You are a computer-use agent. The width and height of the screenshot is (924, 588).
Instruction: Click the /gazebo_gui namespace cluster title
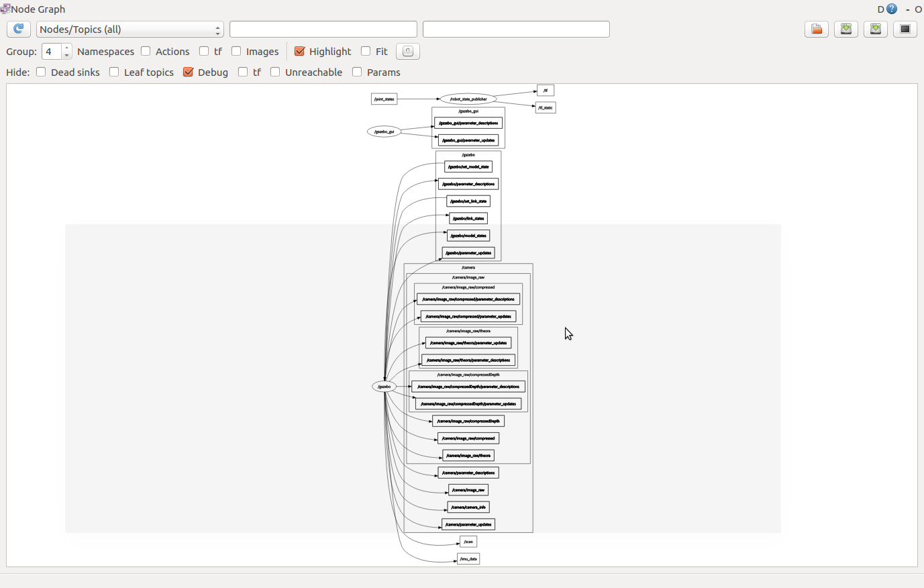468,111
